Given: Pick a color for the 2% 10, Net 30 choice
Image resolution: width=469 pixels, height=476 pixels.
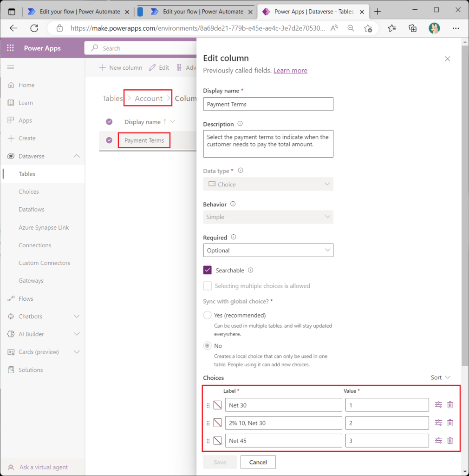Looking at the screenshot, I should click(217, 423).
